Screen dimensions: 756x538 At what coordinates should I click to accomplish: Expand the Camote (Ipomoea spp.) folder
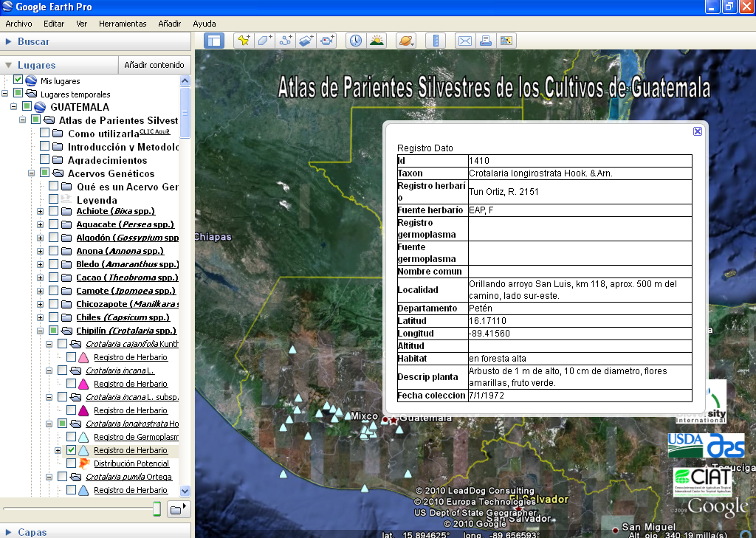coord(41,292)
